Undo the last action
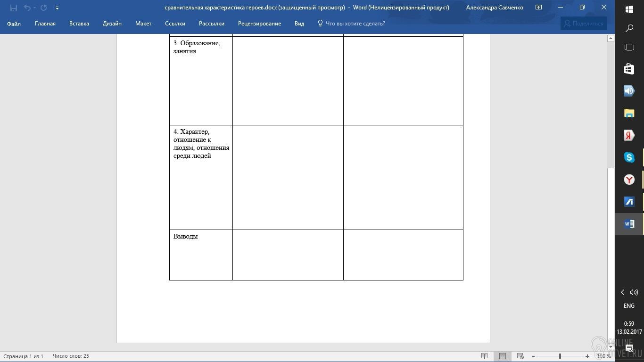This screenshot has width=644, height=362. (x=27, y=8)
